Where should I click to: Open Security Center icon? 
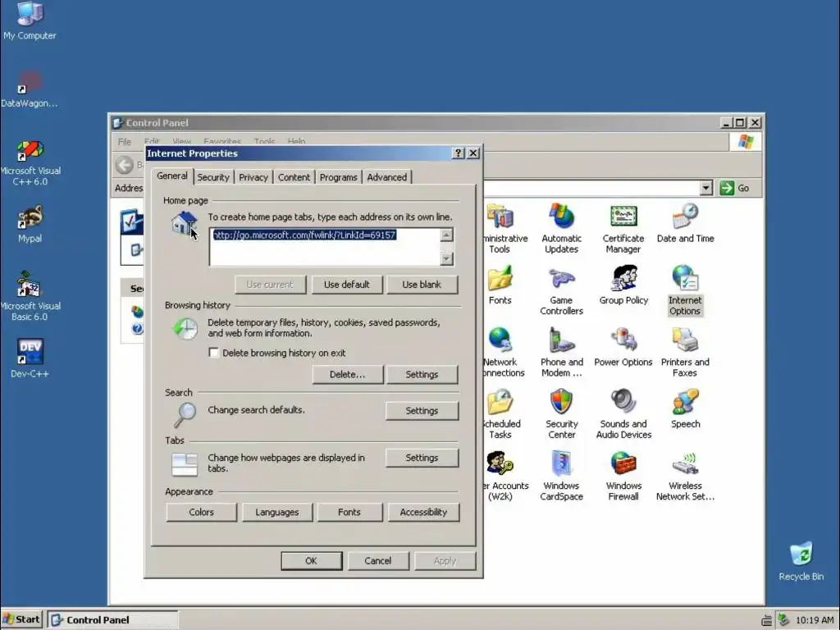pos(561,413)
